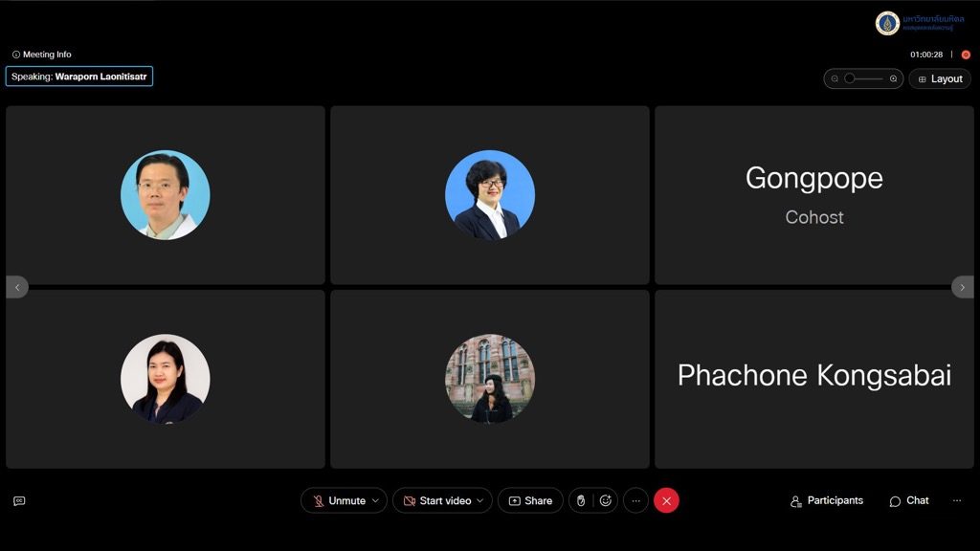This screenshot has height=551, width=980.
Task: Open Meeting Info
Action: pyautogui.click(x=42, y=55)
